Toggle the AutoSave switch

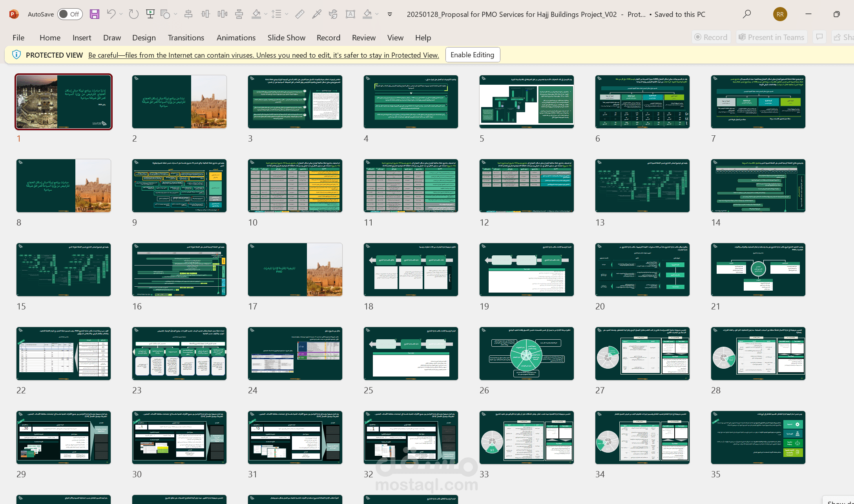[70, 14]
